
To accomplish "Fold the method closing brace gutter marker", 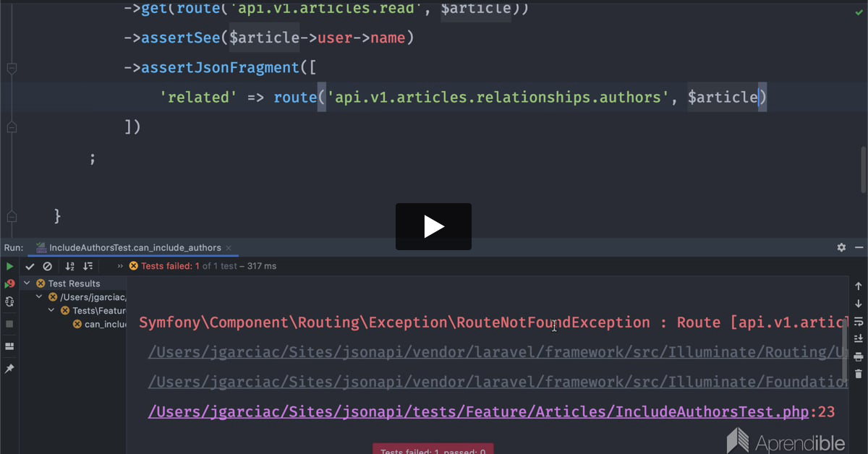I will [12, 216].
